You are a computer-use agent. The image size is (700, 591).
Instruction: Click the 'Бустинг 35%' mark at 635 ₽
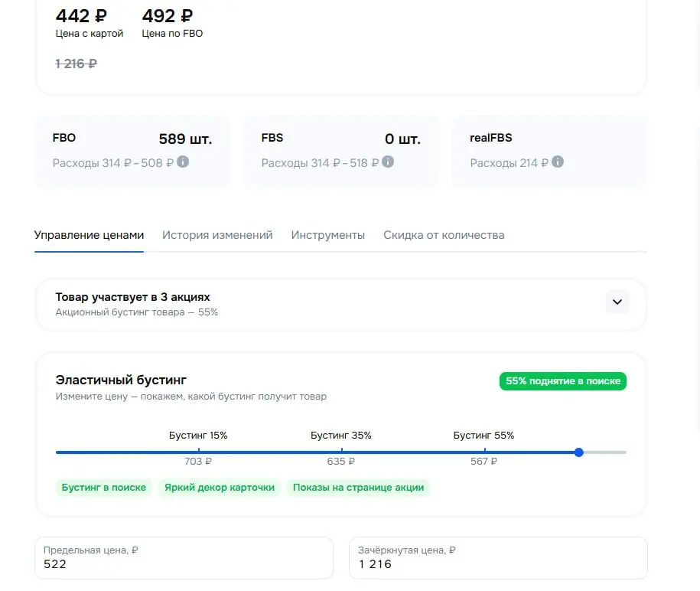pyautogui.click(x=341, y=452)
